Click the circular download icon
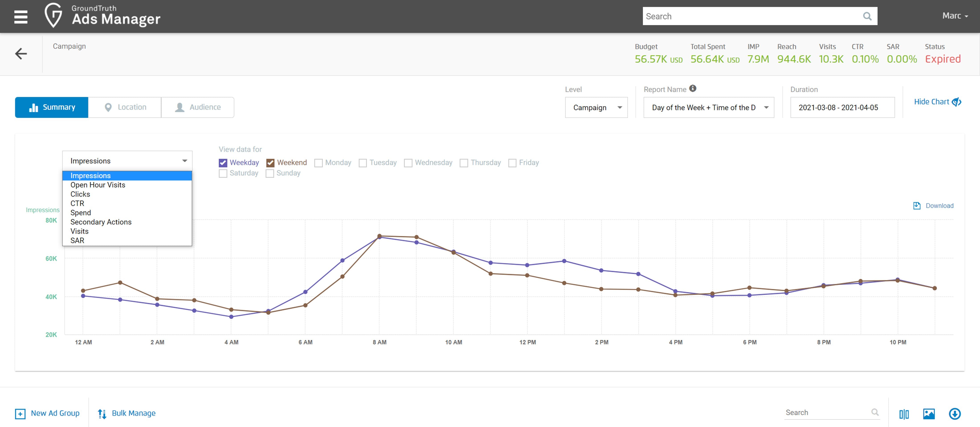980x427 pixels. [955, 414]
